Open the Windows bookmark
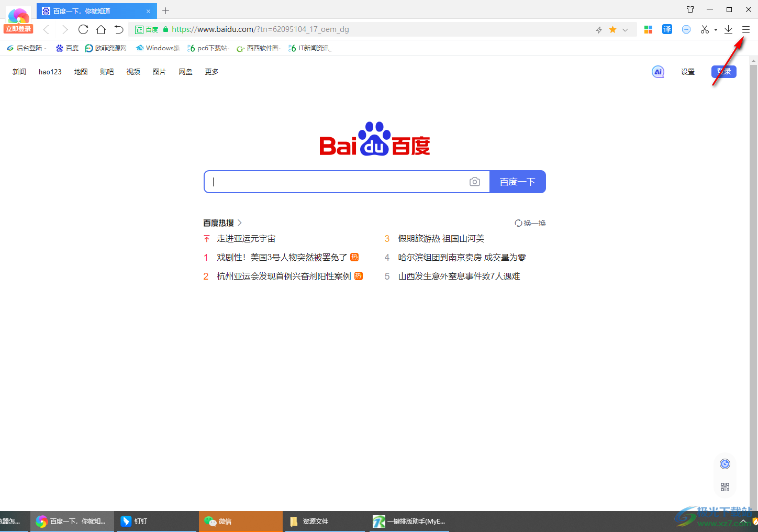 click(157, 48)
